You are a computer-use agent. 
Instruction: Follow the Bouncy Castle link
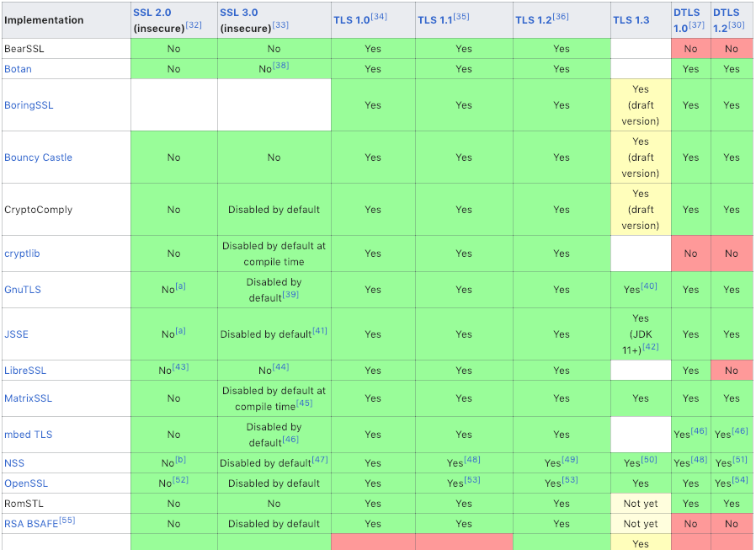tap(38, 158)
